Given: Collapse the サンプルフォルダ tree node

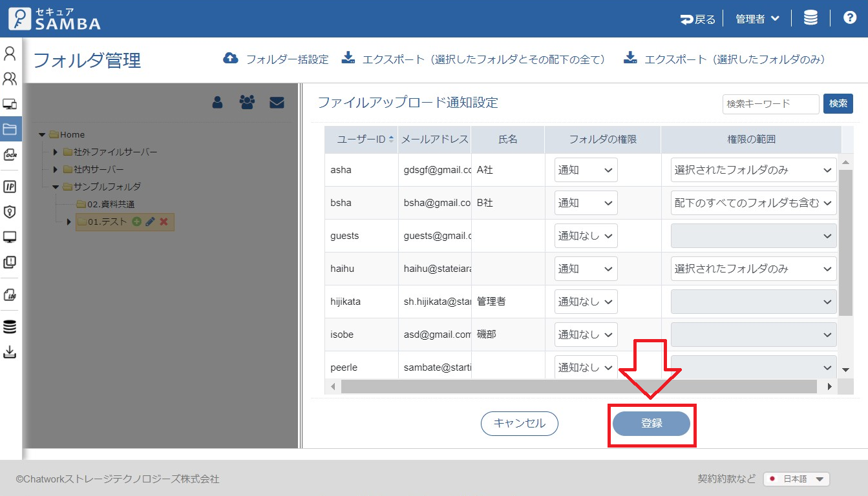Looking at the screenshot, I should 56,187.
